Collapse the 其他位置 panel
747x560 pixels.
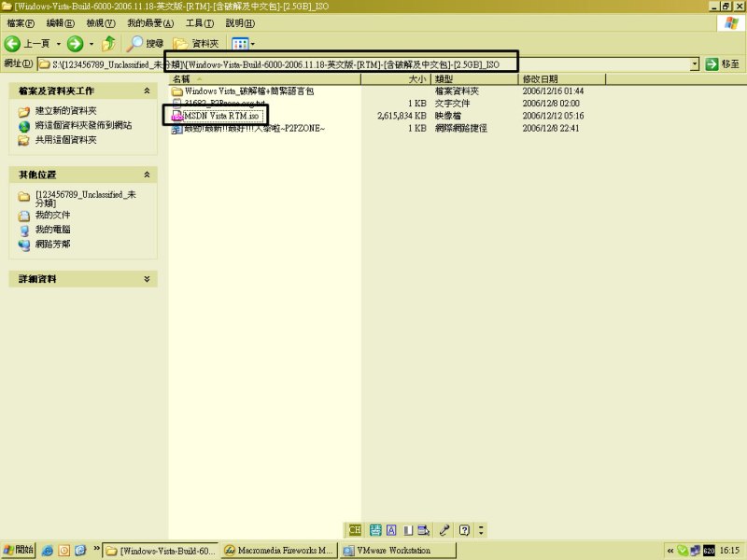tap(147, 175)
